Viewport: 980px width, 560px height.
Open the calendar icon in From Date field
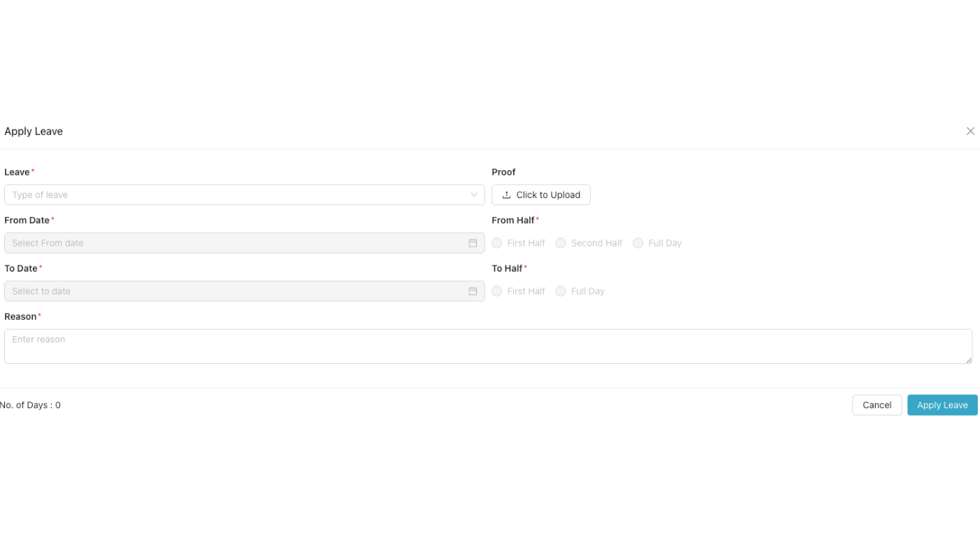click(473, 242)
